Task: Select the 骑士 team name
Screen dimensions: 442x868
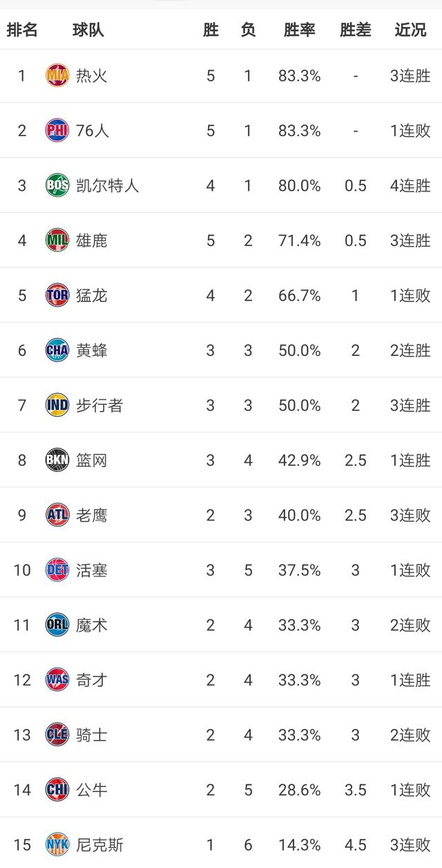Action: point(92,735)
